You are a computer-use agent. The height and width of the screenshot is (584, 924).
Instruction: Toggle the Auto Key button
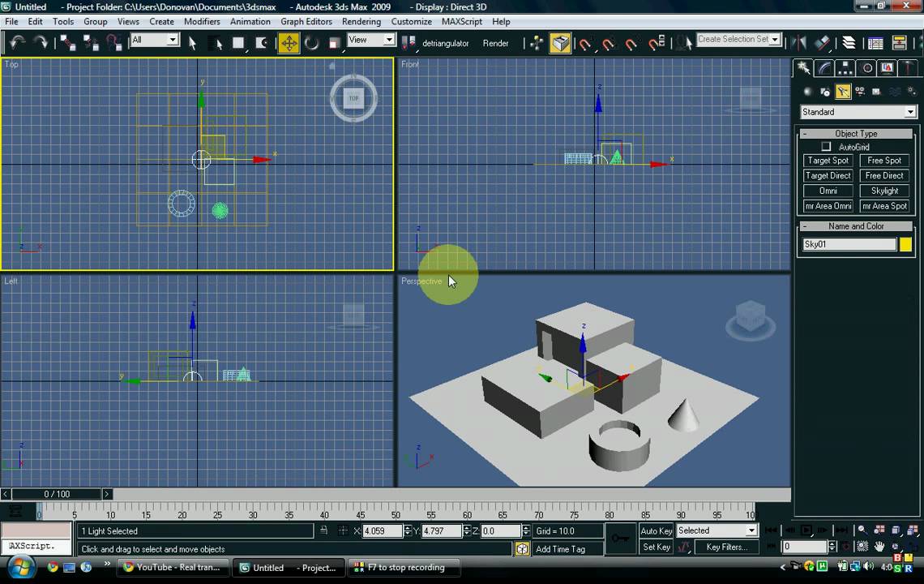pos(656,531)
